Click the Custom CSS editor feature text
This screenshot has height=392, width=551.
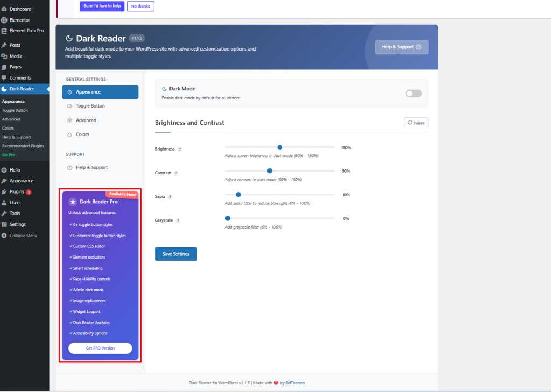coord(89,247)
